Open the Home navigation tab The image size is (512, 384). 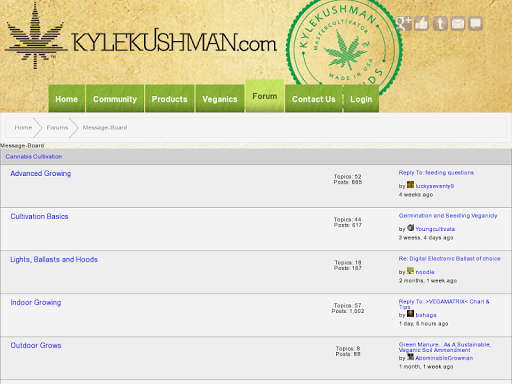(x=67, y=99)
